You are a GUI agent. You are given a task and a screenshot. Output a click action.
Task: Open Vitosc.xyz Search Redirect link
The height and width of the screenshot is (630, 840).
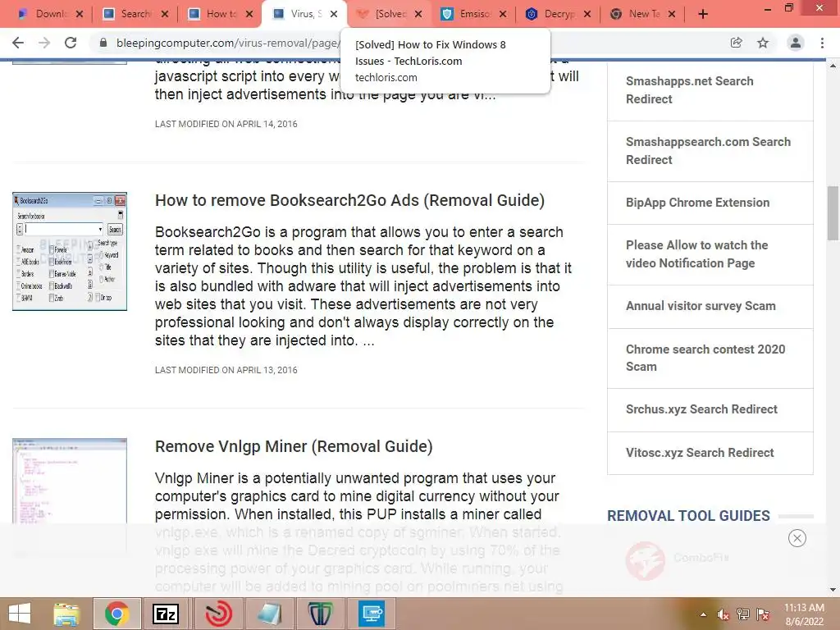(x=700, y=453)
